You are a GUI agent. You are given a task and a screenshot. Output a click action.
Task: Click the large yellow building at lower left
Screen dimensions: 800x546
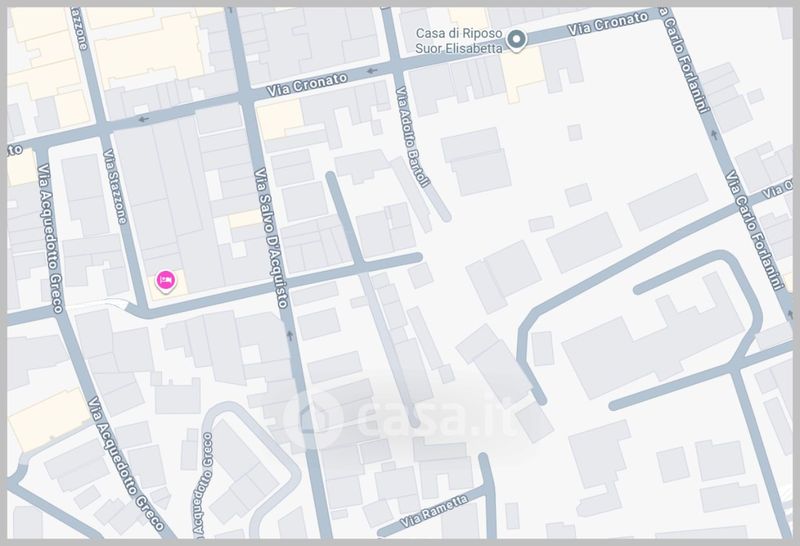[47, 418]
